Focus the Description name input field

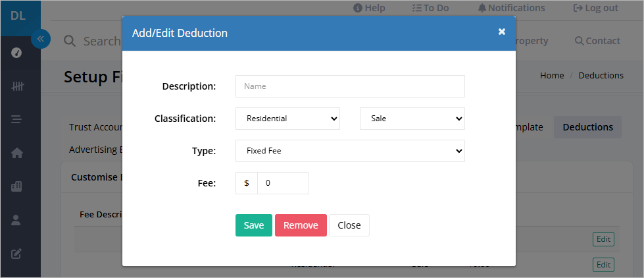350,86
